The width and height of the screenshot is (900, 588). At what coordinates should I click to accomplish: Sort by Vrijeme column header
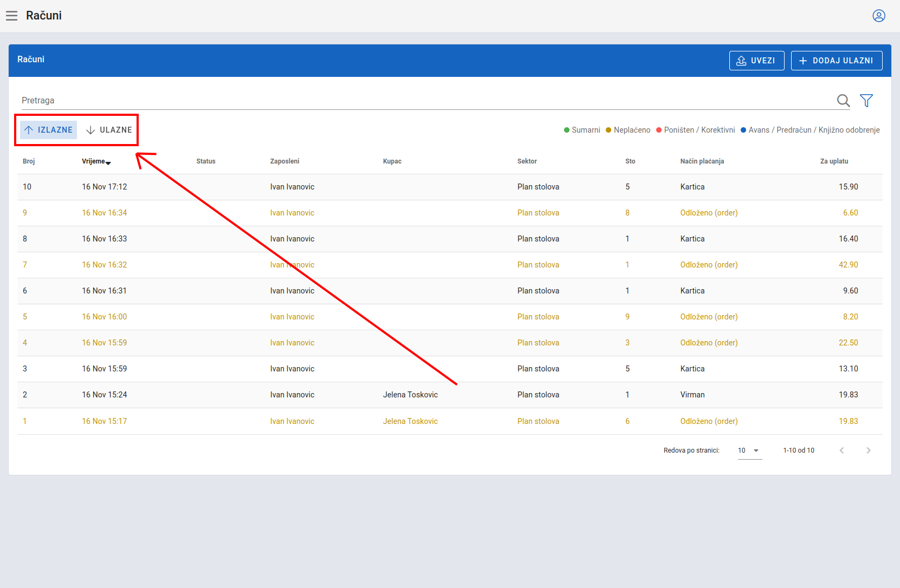[96, 161]
